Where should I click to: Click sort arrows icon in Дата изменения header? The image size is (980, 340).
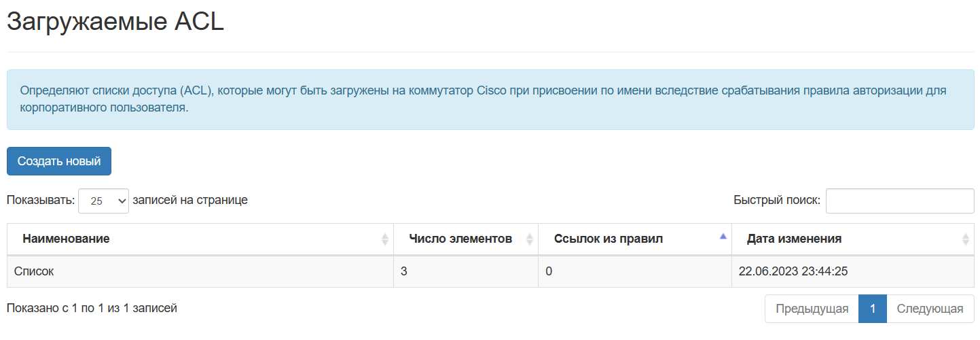[x=966, y=239]
